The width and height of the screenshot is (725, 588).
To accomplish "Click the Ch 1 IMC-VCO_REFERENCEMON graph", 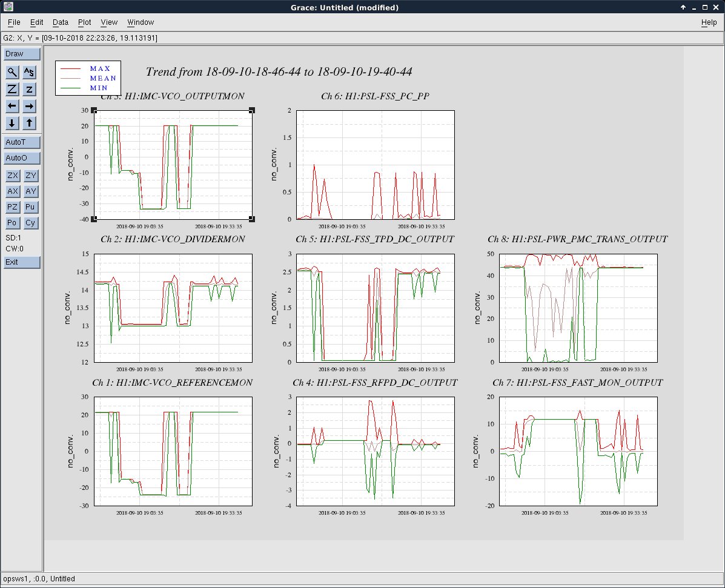I will 173,451.
